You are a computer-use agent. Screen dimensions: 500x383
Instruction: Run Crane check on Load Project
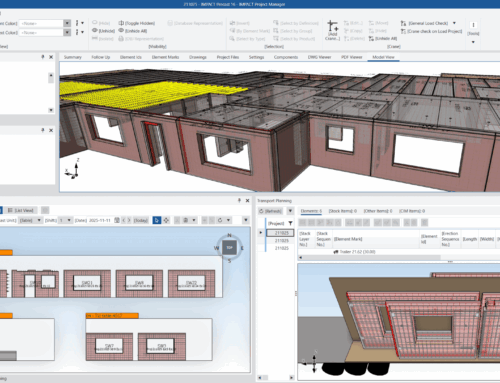coord(431,31)
